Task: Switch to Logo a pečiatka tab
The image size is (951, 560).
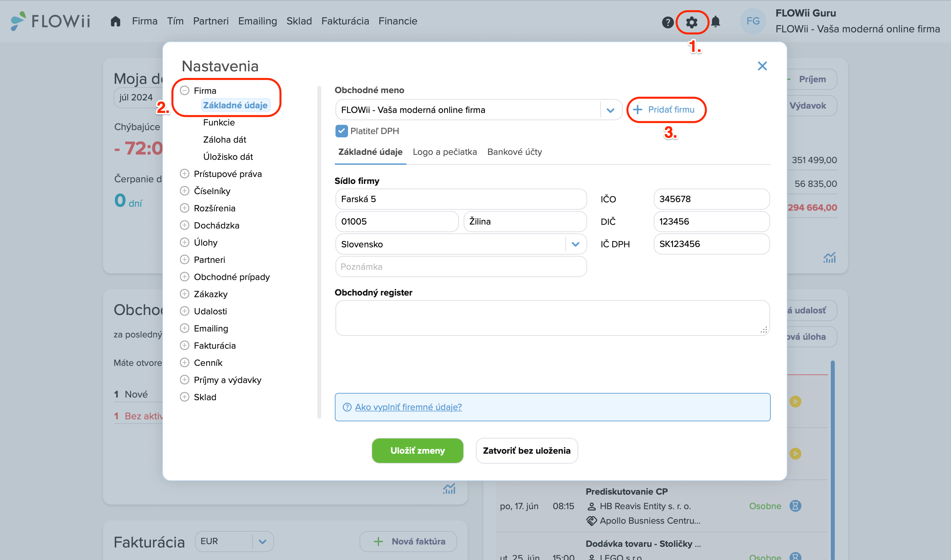Action: tap(444, 152)
